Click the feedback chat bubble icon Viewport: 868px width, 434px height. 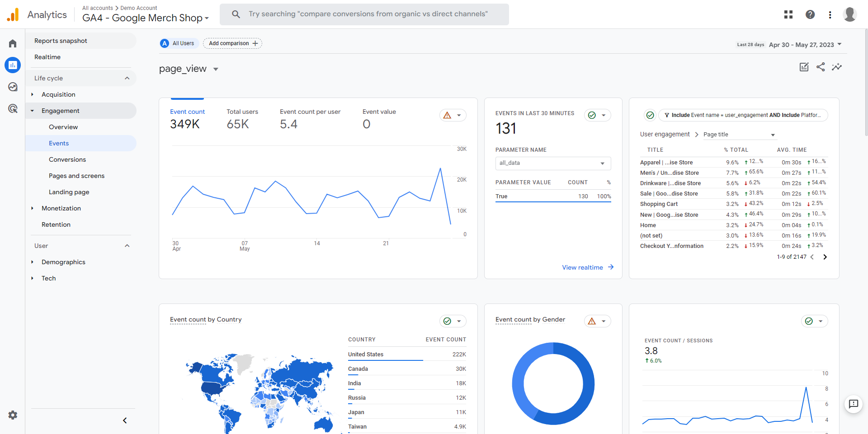pyautogui.click(x=854, y=404)
